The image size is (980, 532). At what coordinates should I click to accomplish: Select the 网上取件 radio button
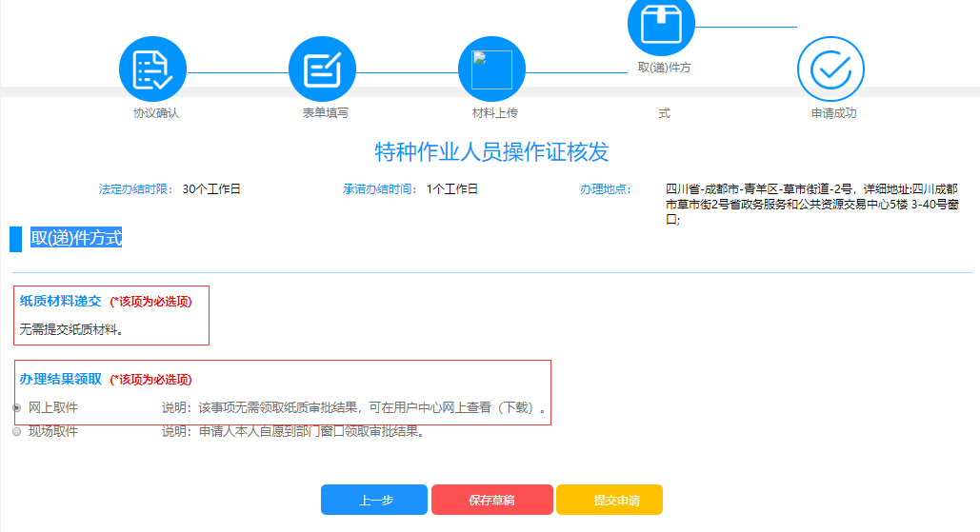click(x=16, y=407)
